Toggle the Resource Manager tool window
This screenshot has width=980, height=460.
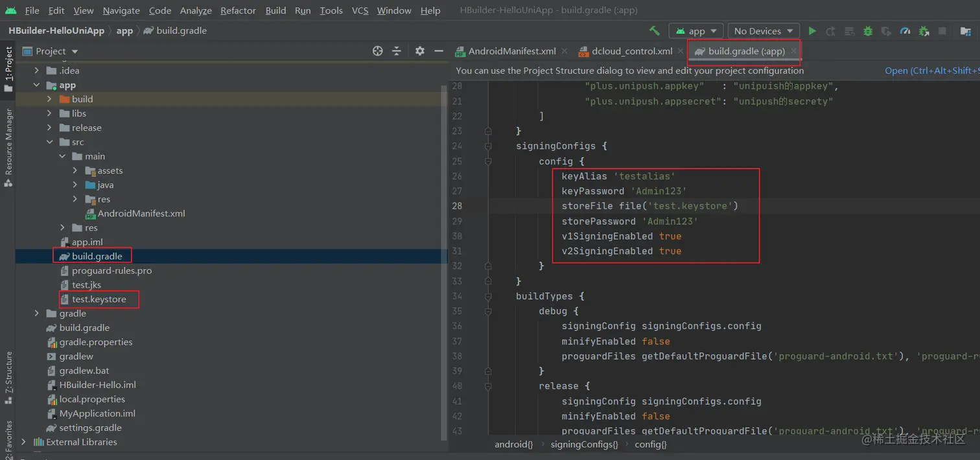8,147
